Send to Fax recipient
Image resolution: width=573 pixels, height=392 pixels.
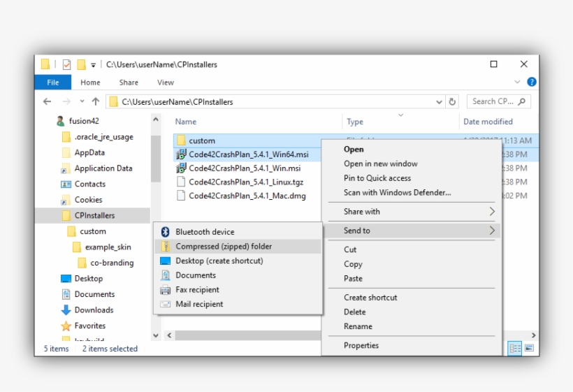pyautogui.click(x=238, y=290)
